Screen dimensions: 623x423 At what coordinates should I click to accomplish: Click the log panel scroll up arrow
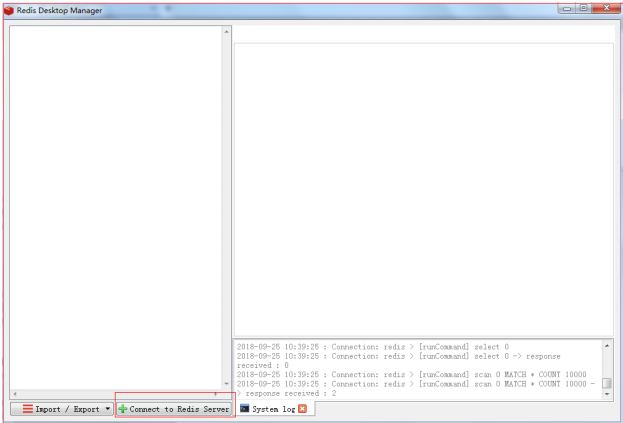pos(607,346)
